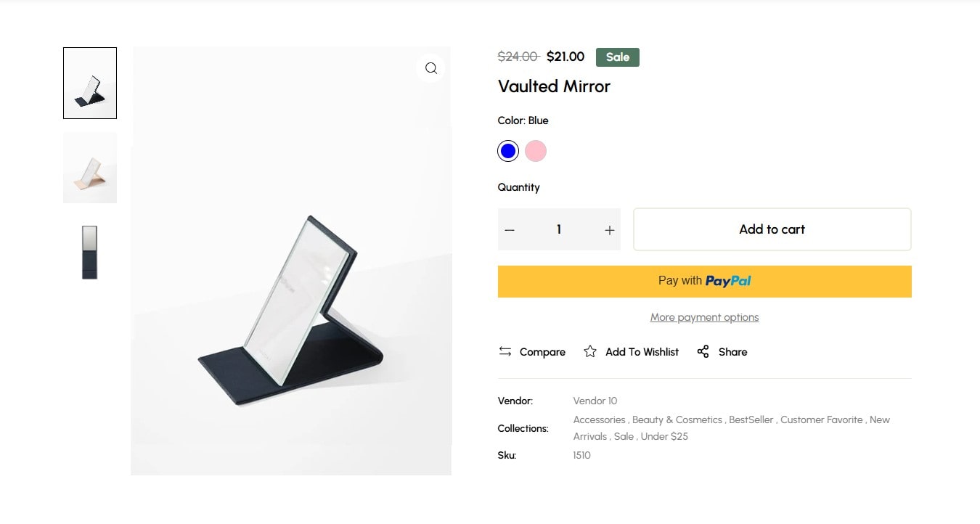Open More payment options link

705,317
